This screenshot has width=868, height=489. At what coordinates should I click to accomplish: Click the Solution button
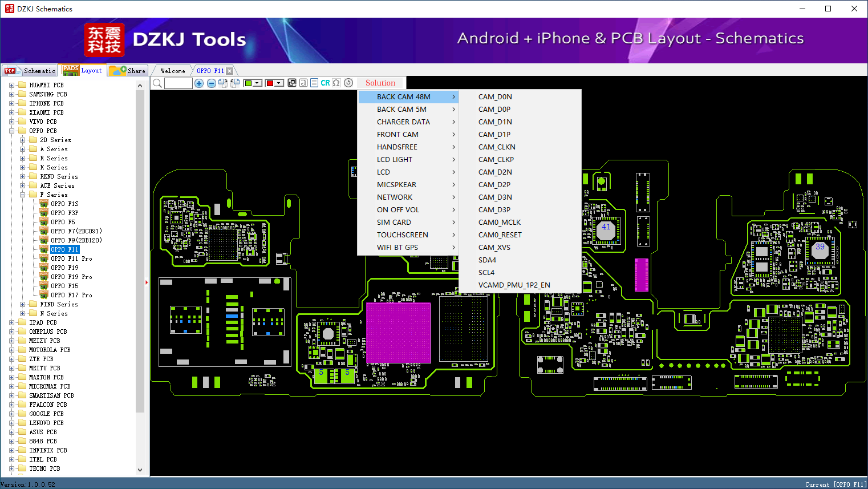[380, 83]
